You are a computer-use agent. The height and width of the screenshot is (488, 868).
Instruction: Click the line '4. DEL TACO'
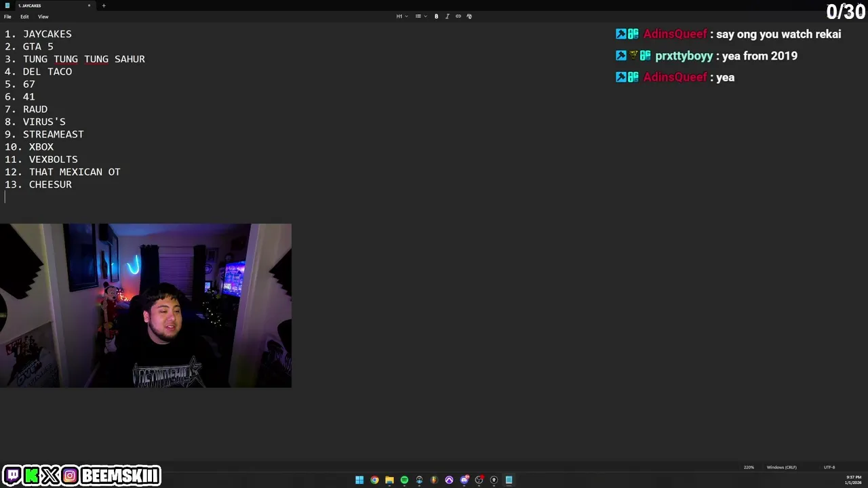[x=38, y=71]
